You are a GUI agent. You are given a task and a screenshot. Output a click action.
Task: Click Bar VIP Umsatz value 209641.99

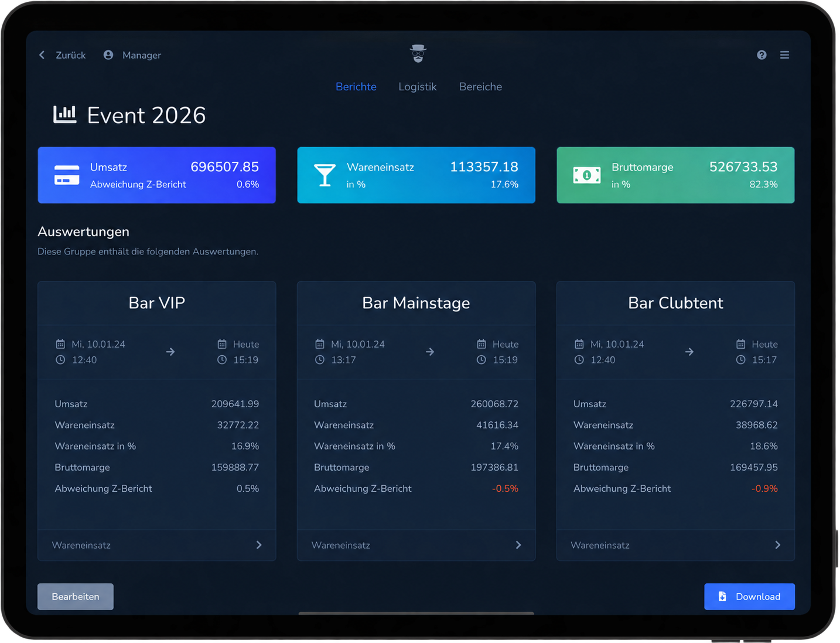pyautogui.click(x=235, y=404)
